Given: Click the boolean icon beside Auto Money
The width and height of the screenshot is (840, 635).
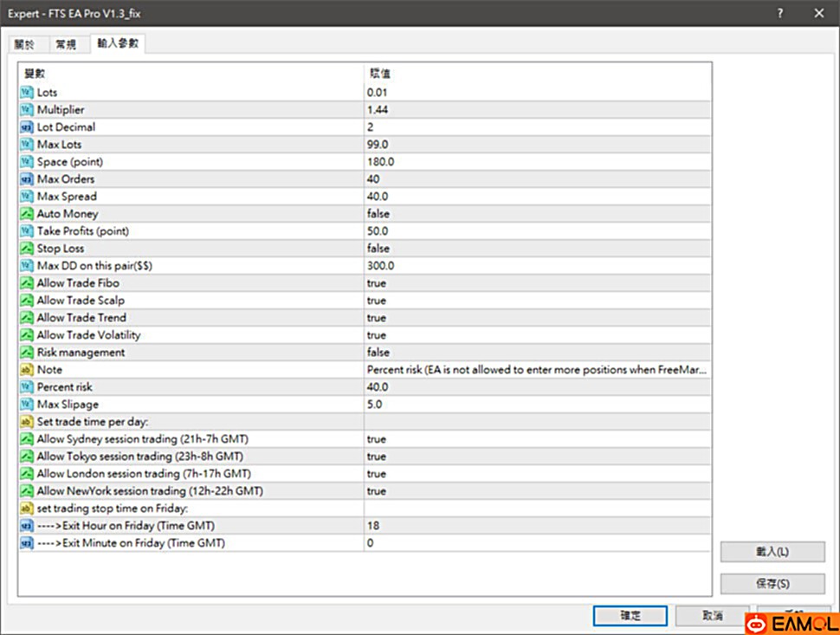Looking at the screenshot, I should [x=27, y=214].
